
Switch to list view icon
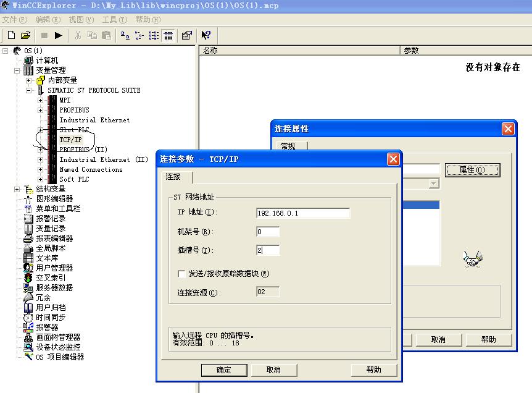[154, 35]
